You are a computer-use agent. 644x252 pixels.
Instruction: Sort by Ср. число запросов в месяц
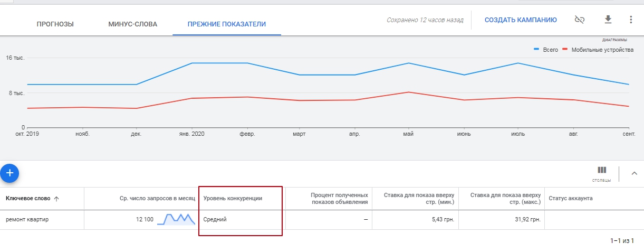click(157, 199)
